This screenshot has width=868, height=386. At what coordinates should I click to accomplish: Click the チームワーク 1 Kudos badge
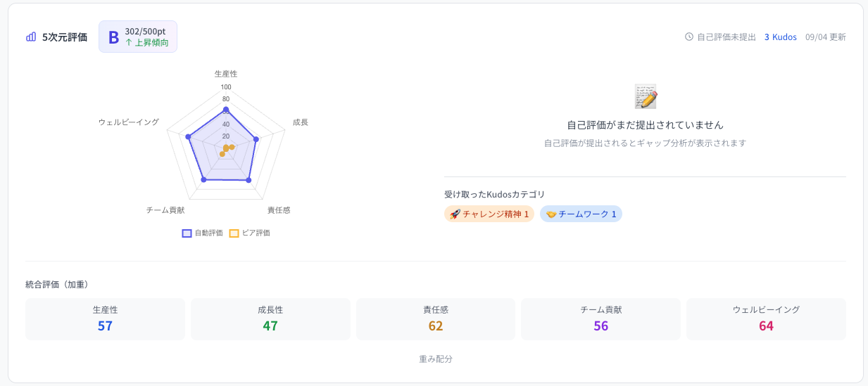tap(581, 214)
